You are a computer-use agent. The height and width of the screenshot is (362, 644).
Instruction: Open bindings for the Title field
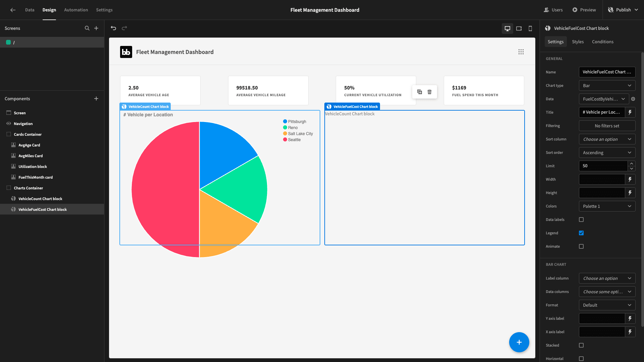pos(630,112)
